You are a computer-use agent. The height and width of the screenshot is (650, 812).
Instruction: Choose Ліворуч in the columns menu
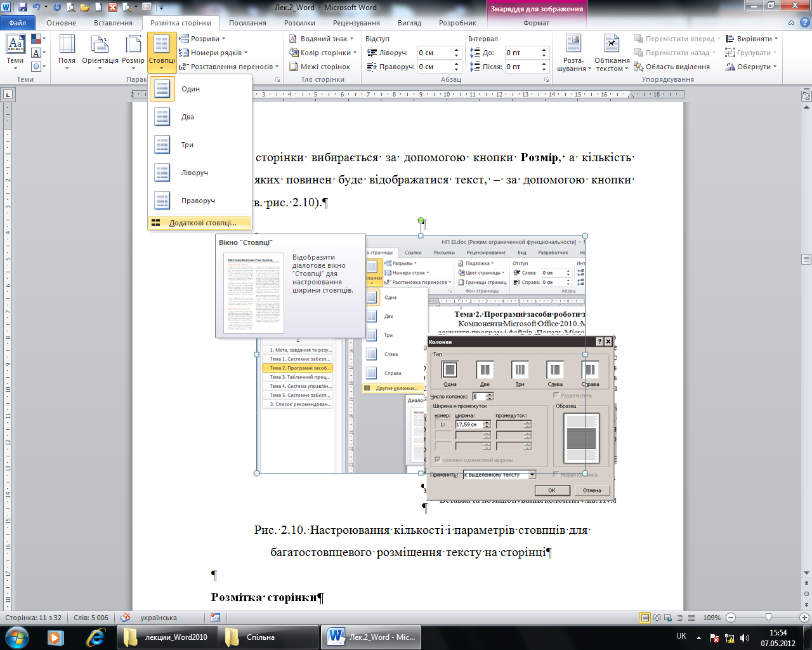tap(200, 173)
